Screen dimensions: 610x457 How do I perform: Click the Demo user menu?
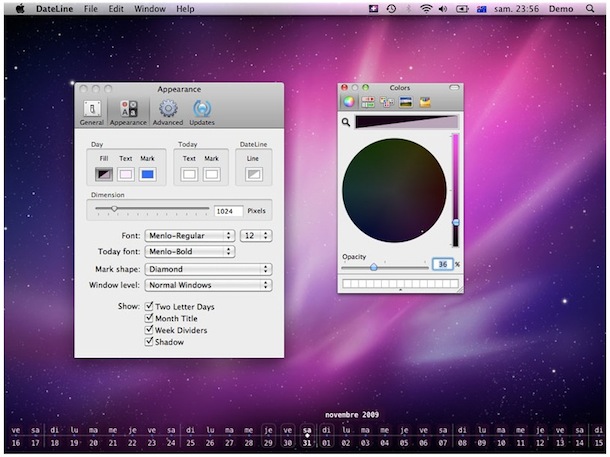(x=561, y=9)
